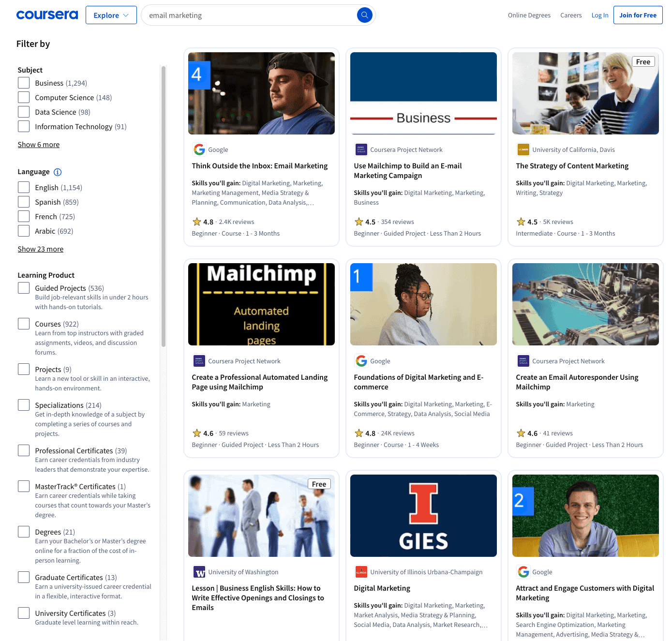
Task: Click the star rating on Think Outside the Inbox
Action: click(x=197, y=222)
